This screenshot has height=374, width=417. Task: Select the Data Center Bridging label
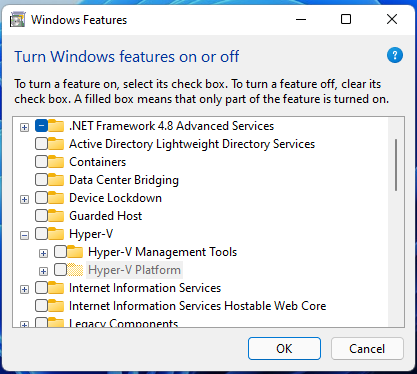pyautogui.click(x=124, y=180)
